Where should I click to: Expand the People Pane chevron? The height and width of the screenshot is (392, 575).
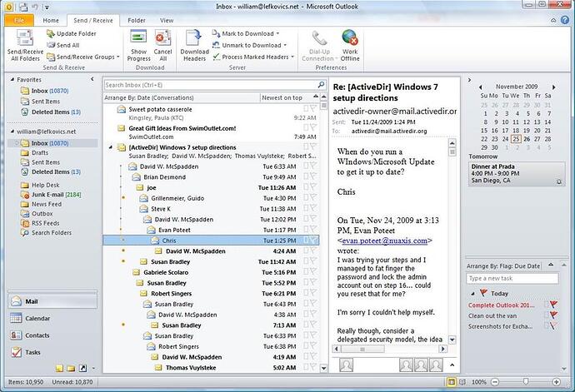tap(452, 365)
